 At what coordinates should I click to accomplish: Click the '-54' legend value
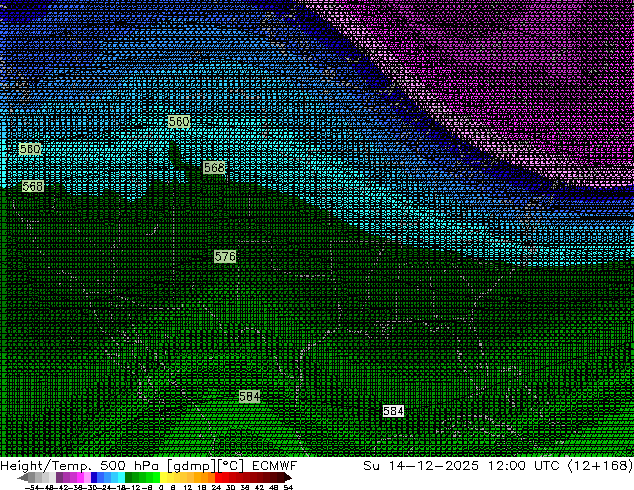click(x=32, y=488)
